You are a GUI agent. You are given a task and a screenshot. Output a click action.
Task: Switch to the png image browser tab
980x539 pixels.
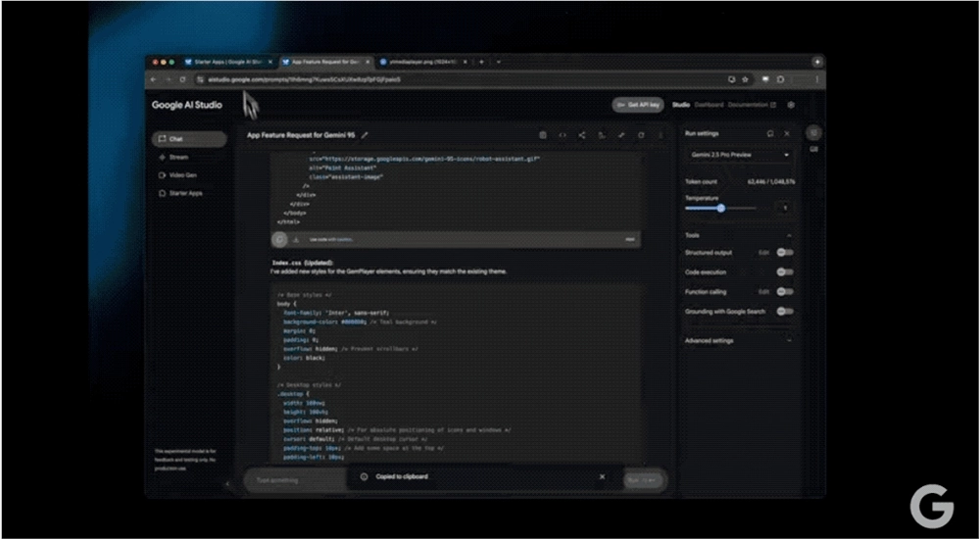pyautogui.click(x=422, y=62)
